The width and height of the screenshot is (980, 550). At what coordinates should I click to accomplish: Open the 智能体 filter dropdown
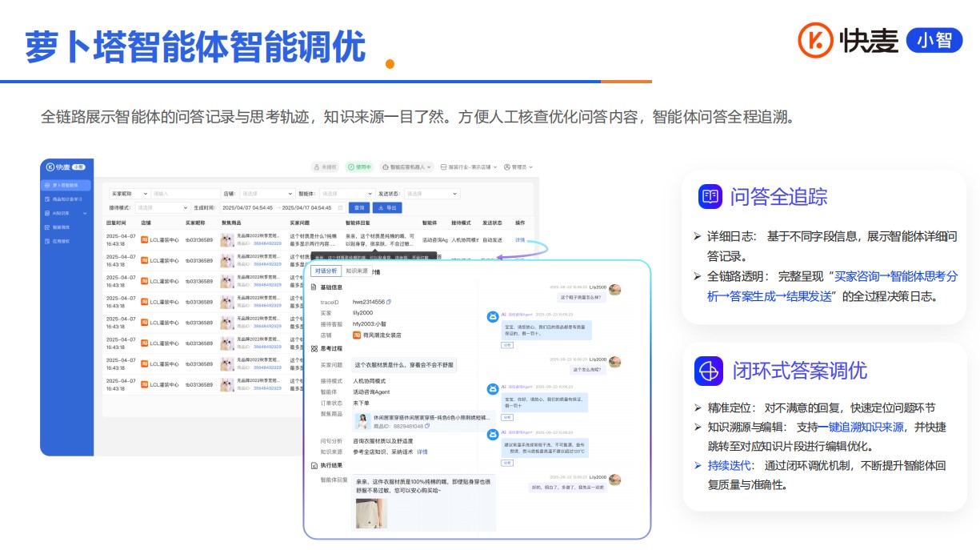(346, 194)
